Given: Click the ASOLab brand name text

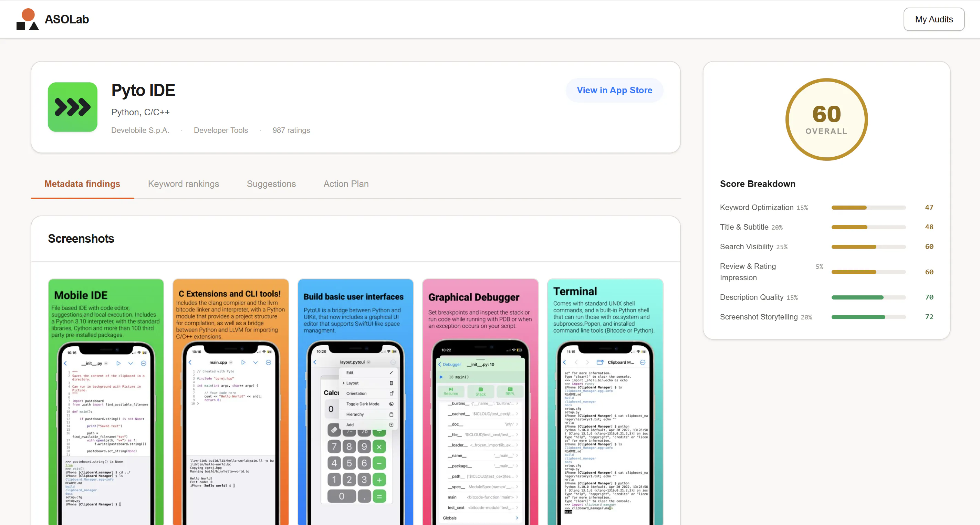Looking at the screenshot, I should tap(66, 19).
